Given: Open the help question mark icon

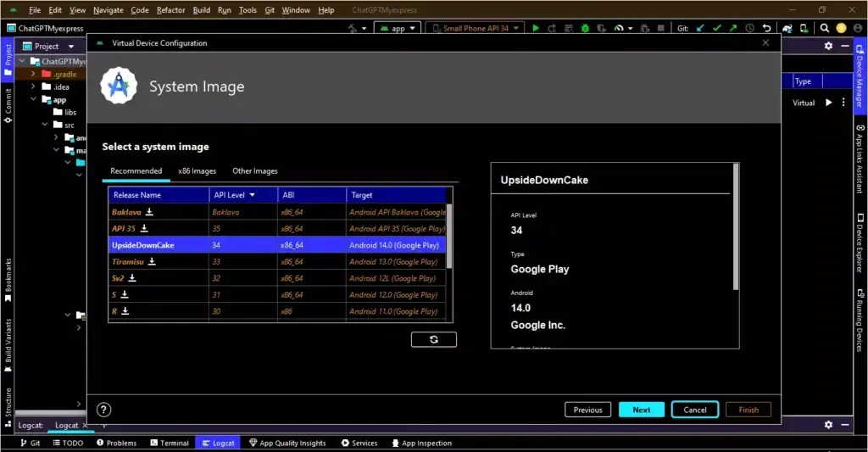Looking at the screenshot, I should point(103,410).
